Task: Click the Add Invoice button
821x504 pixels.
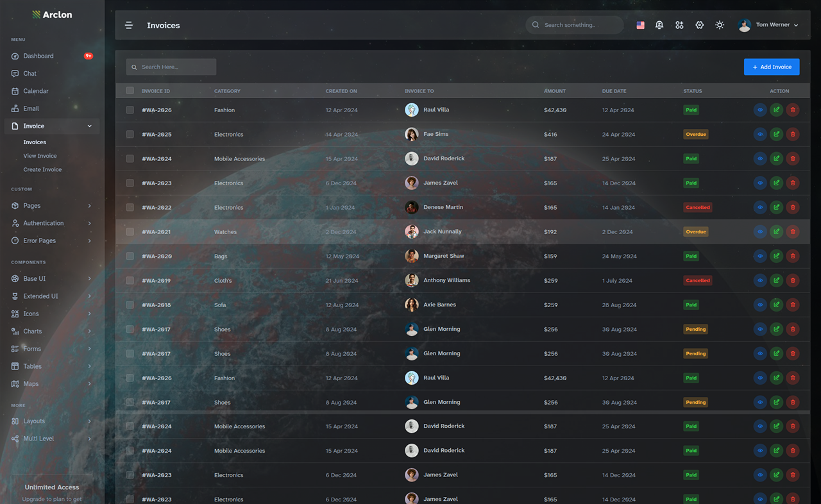Action: point(772,67)
